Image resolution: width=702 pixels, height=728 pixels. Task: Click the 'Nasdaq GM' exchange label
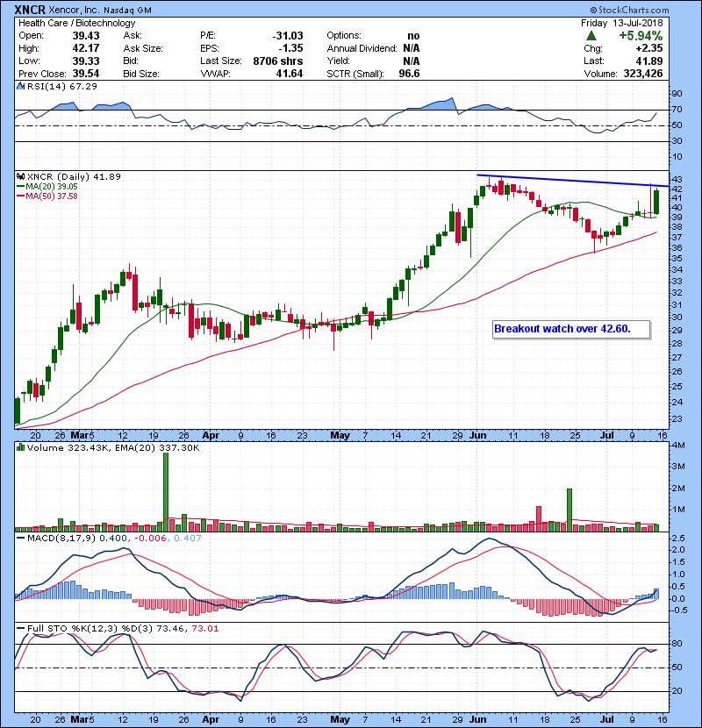[127, 11]
